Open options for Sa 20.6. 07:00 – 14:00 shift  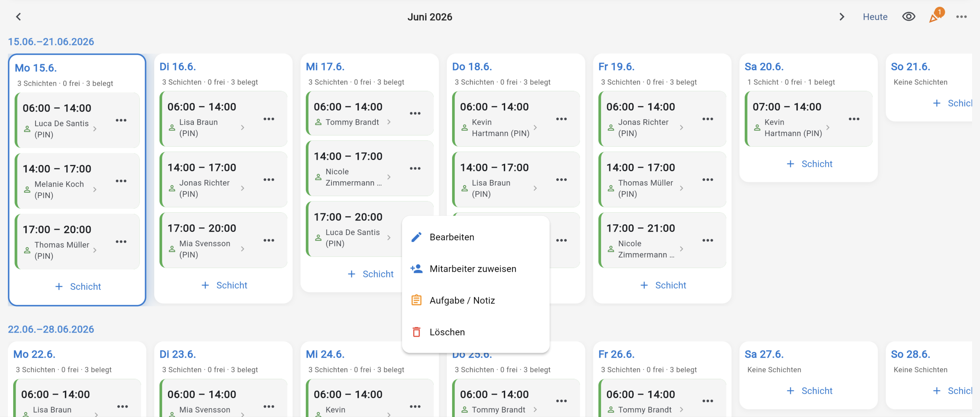[854, 119]
